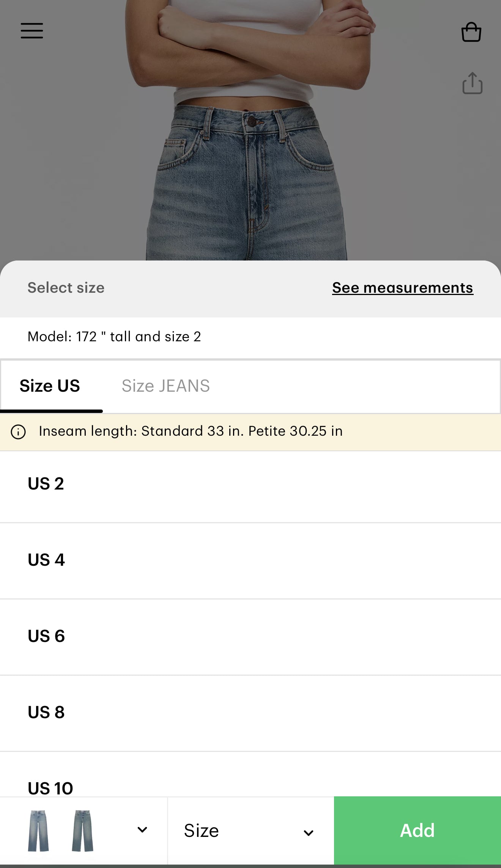Viewport: 501px width, 868px height.
Task: Click the inseam length info icon
Action: point(18,432)
